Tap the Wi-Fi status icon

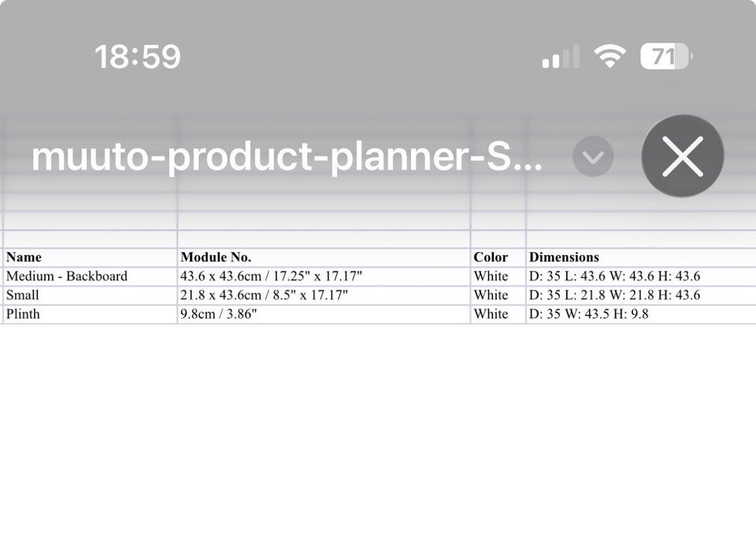610,56
